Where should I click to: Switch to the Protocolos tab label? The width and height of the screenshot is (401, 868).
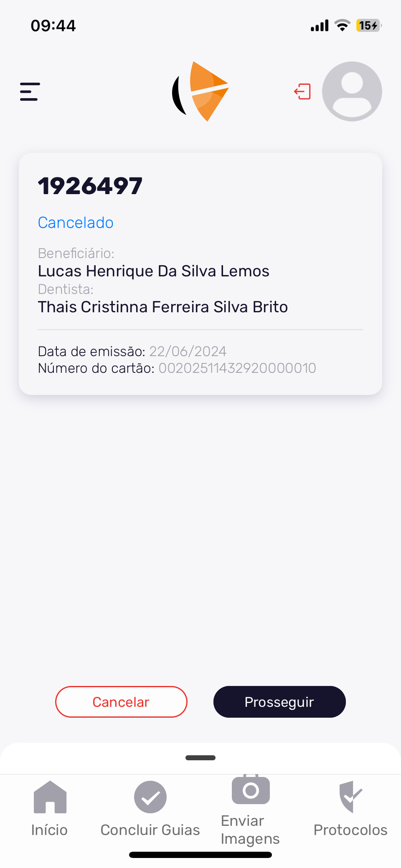(350, 830)
